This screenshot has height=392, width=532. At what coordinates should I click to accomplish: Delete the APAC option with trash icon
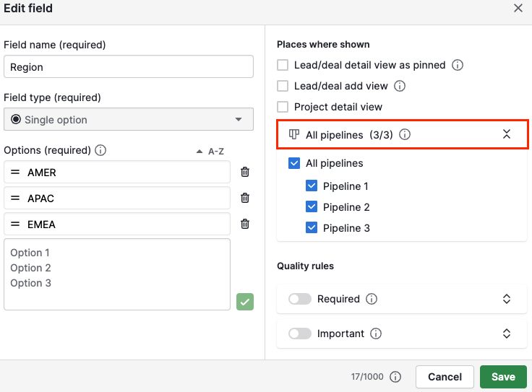click(x=245, y=198)
